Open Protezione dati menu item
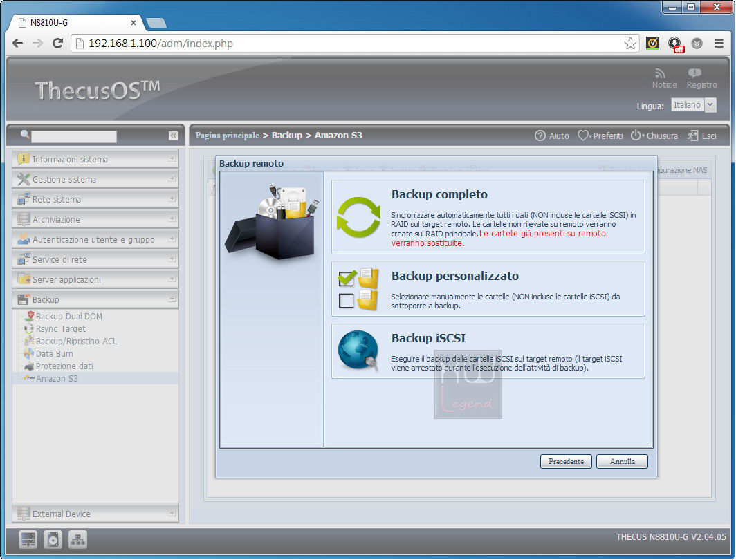736x560 pixels. point(64,366)
